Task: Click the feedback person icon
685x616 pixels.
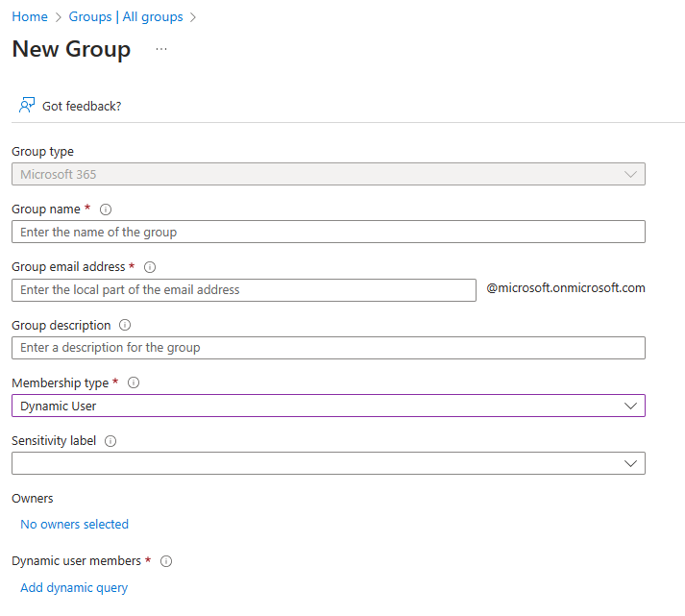Action: pyautogui.click(x=27, y=105)
